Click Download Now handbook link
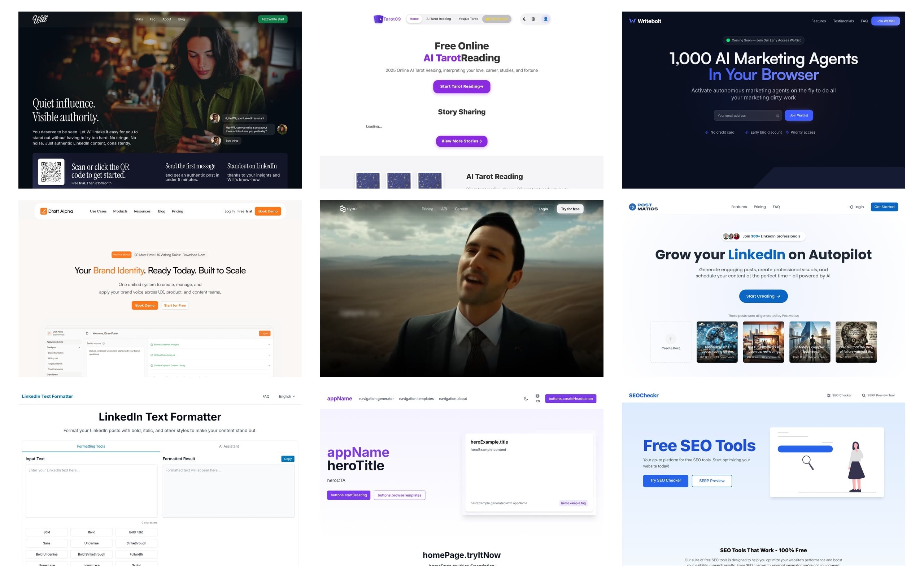Image resolution: width=924 pixels, height=578 pixels. pos(193,255)
